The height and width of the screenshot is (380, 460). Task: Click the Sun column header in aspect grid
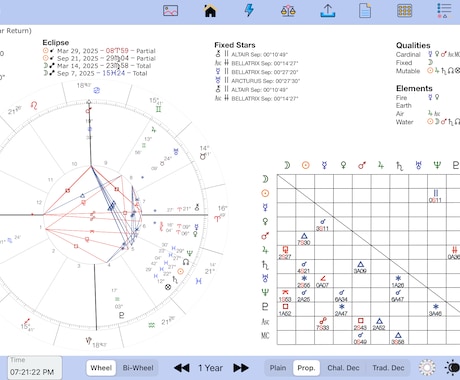pyautogui.click(x=305, y=165)
